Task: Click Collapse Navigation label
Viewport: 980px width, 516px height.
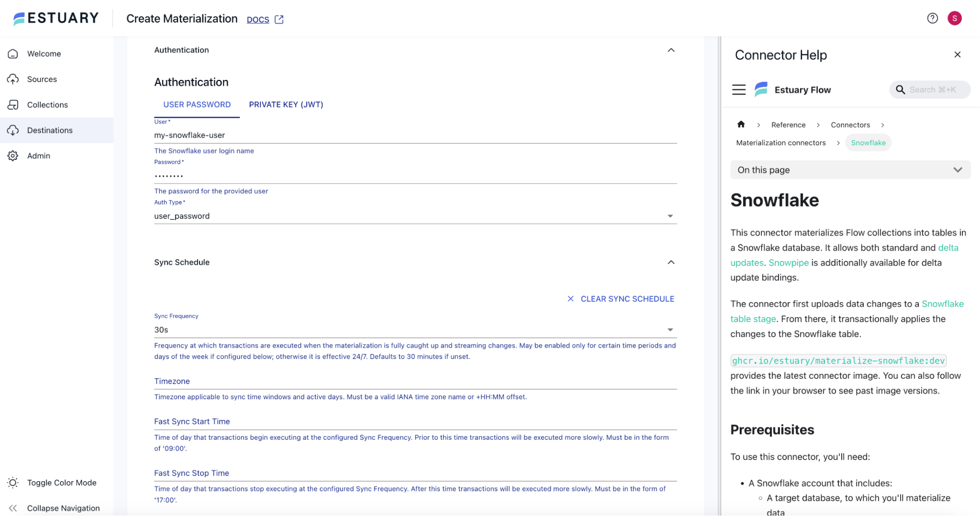Action: (63, 508)
